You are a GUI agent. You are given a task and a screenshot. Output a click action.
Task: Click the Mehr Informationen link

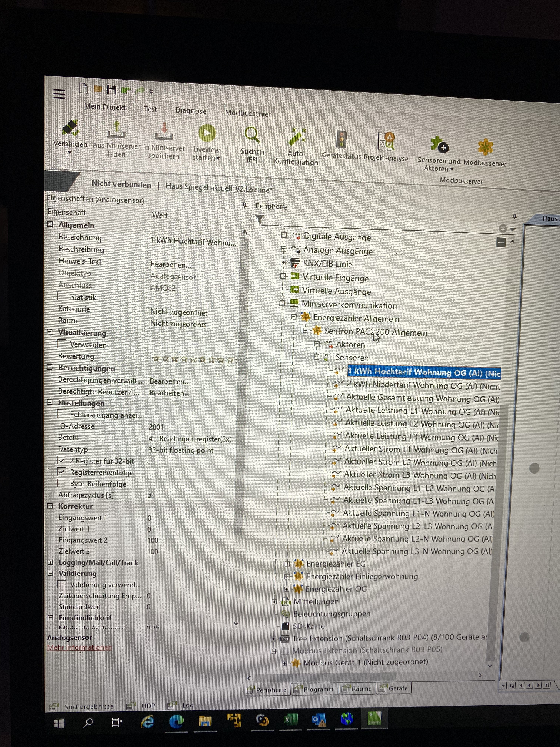click(x=79, y=647)
